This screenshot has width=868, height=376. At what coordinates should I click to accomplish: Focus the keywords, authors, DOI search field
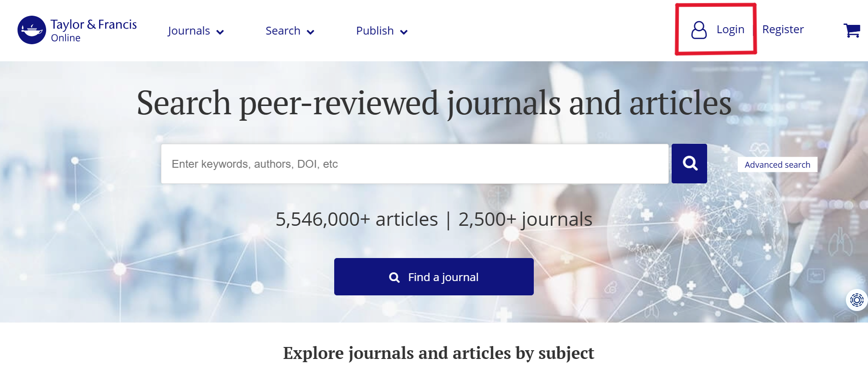coord(414,164)
